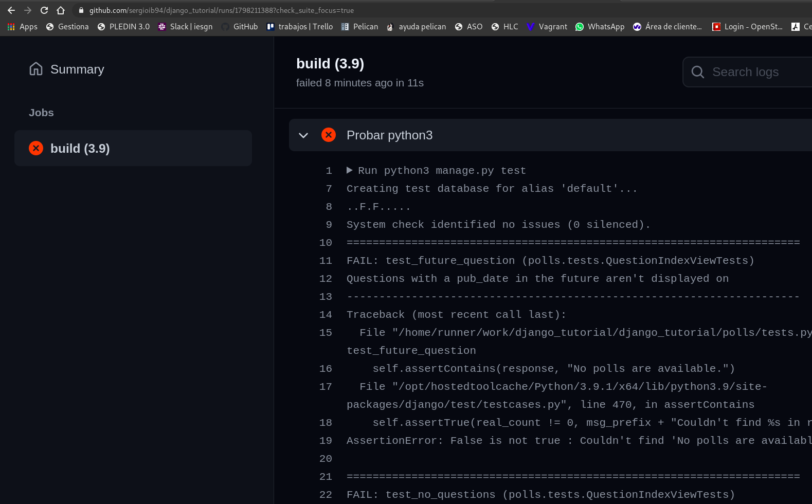The height and width of the screenshot is (504, 812).
Task: Click log line number 11
Action: pos(326,261)
